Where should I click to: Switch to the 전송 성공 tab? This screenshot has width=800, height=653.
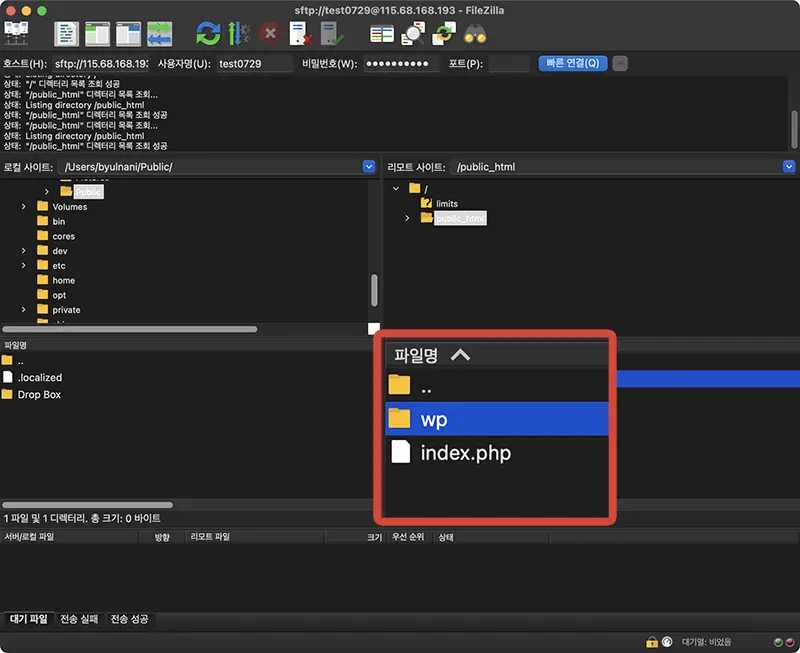click(x=130, y=619)
